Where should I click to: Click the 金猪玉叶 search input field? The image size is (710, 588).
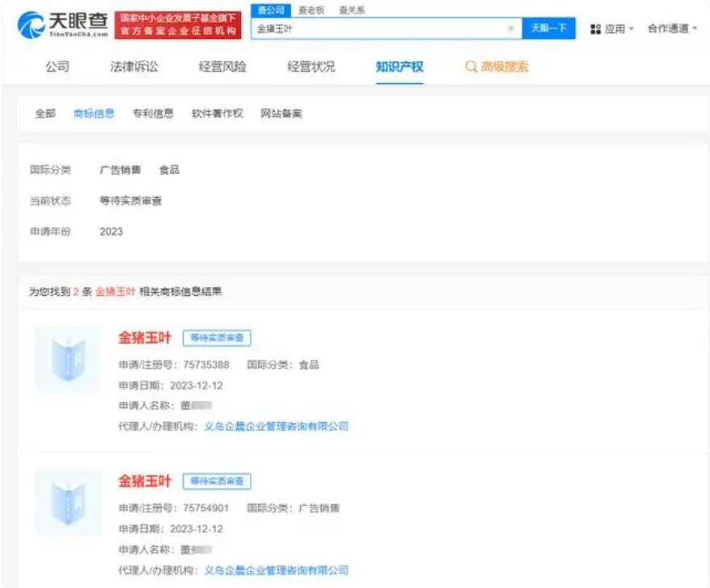pyautogui.click(x=380, y=29)
